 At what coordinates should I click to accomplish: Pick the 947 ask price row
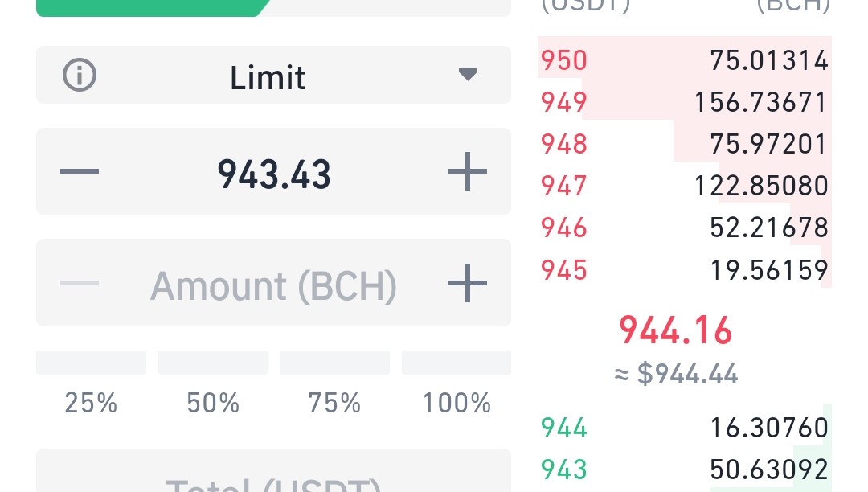[684, 186]
